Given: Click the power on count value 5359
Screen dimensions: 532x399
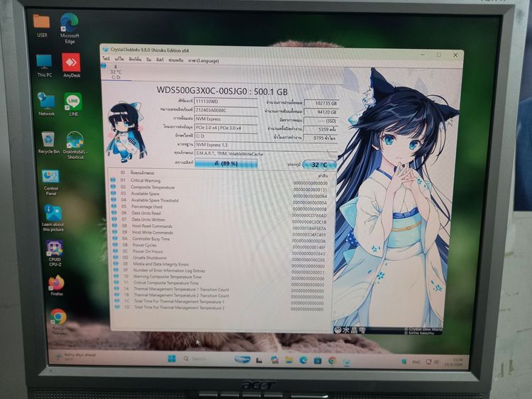Looking at the screenshot, I should (x=321, y=129).
